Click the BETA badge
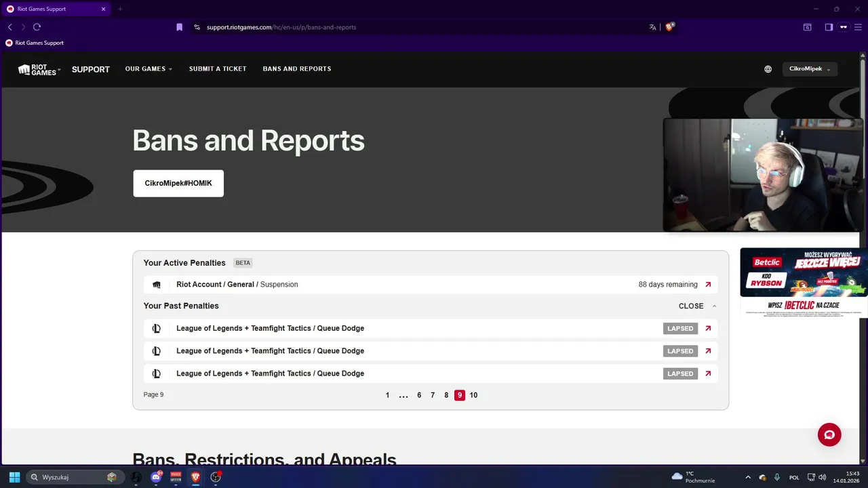Viewport: 868px width, 488px height. pyautogui.click(x=243, y=263)
